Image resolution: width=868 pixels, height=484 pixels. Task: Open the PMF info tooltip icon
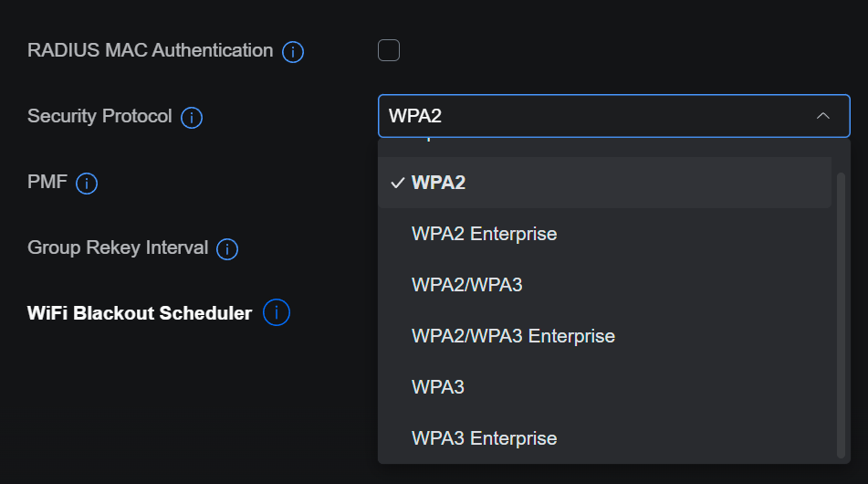click(87, 184)
